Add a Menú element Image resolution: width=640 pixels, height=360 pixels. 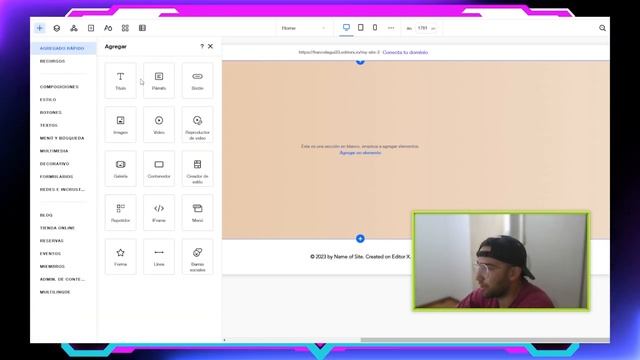(x=198, y=213)
